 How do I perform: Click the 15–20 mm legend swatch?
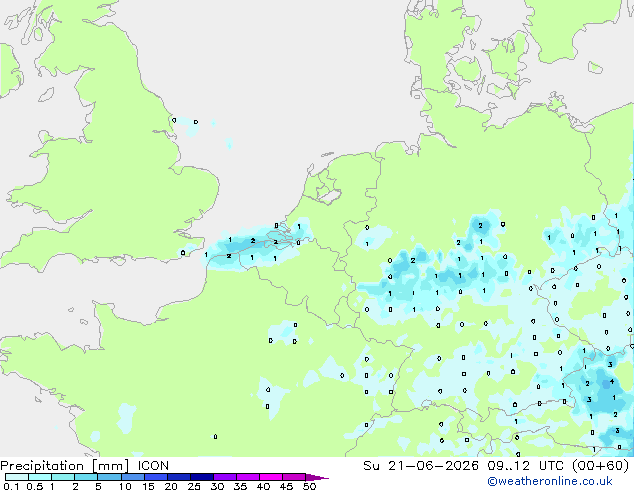click(155, 477)
